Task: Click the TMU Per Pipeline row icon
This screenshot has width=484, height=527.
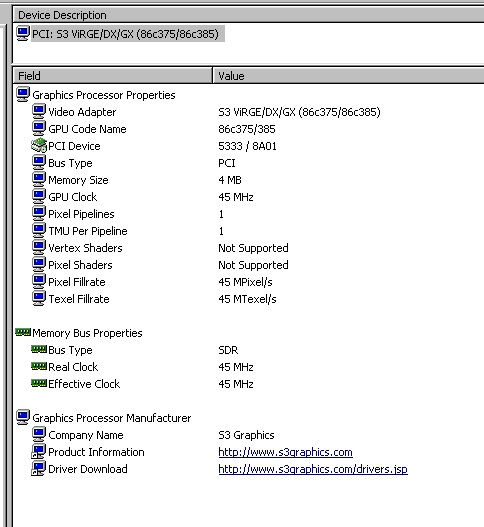Action: tap(39, 231)
